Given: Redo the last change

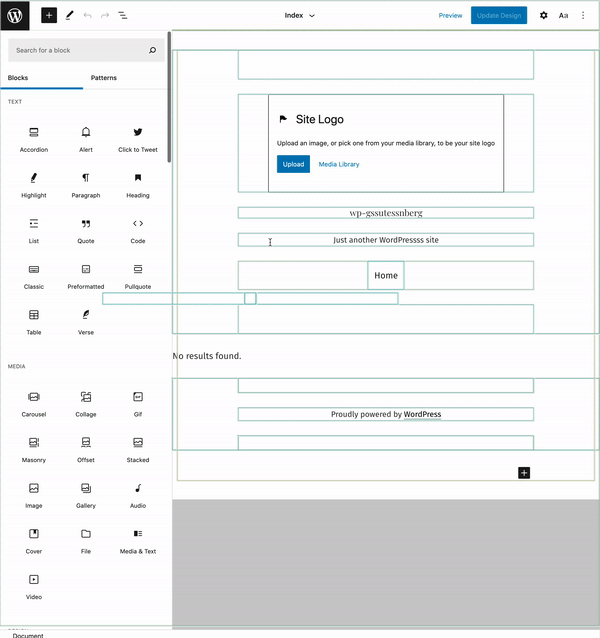Looking at the screenshot, I should 105,15.
